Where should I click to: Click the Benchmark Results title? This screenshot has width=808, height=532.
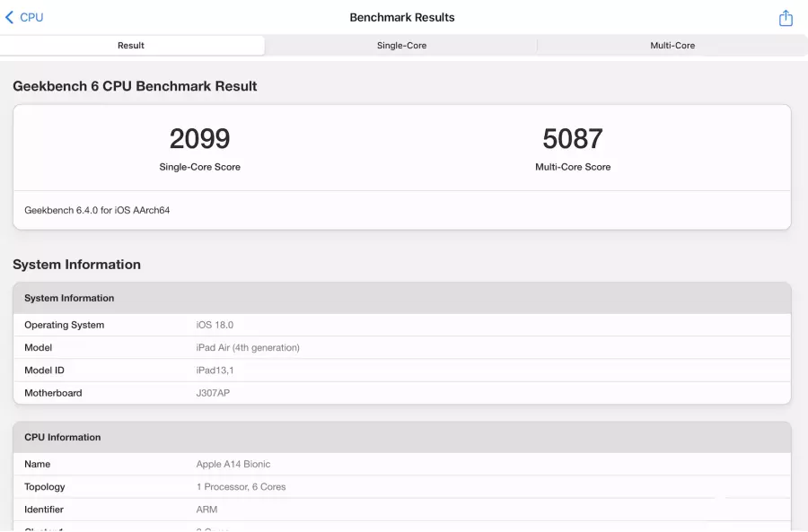click(x=402, y=17)
